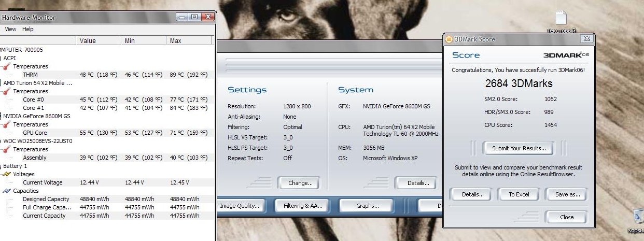Select the Current Capacity row
The image size is (644, 241).
pyautogui.click(x=107, y=216)
